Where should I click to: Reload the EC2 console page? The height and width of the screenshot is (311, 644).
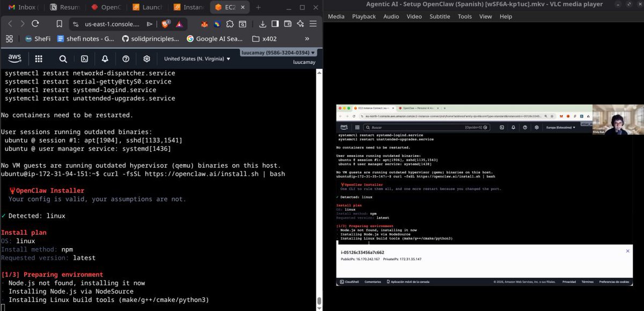point(35,24)
